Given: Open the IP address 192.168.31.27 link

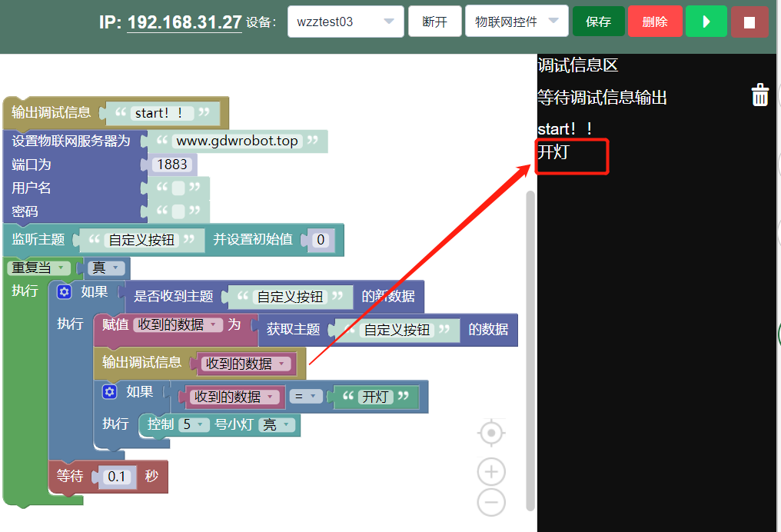Looking at the screenshot, I should point(184,22).
